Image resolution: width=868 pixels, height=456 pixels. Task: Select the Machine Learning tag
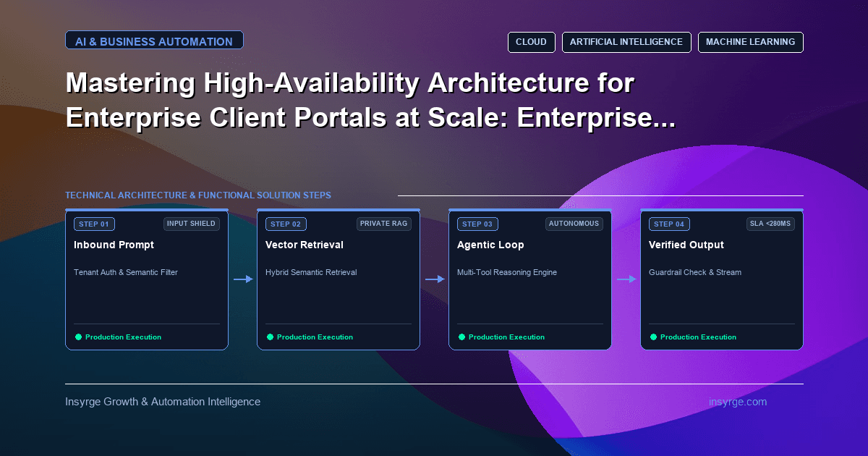tap(750, 42)
